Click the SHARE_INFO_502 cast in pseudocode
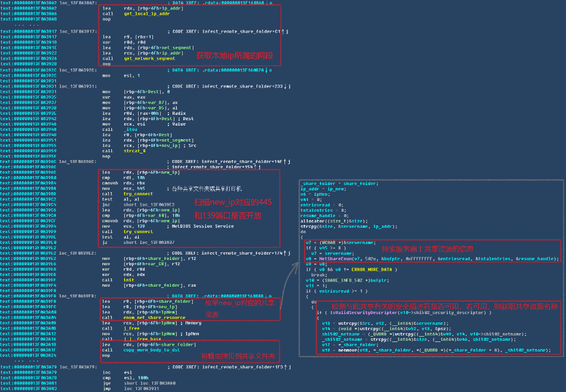The image size is (566, 392). (347, 280)
